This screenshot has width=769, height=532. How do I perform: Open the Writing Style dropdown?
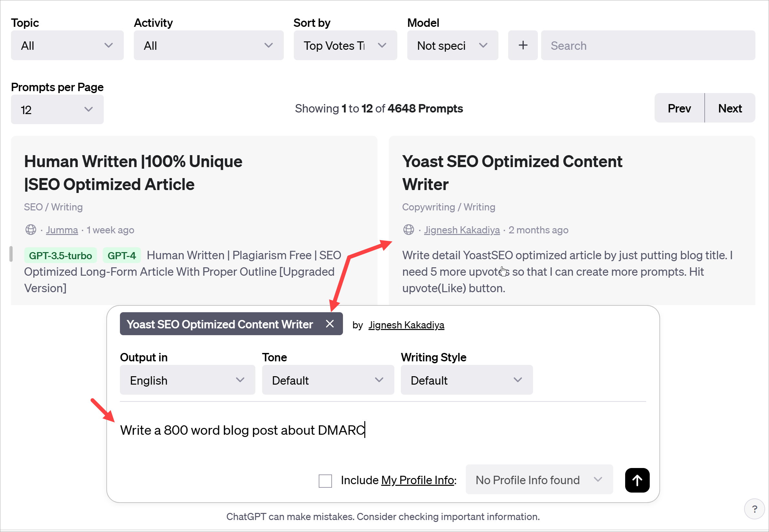tap(466, 380)
